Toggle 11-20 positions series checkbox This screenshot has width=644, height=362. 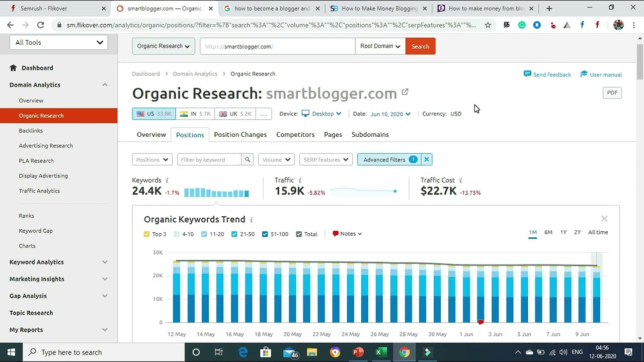pyautogui.click(x=204, y=234)
